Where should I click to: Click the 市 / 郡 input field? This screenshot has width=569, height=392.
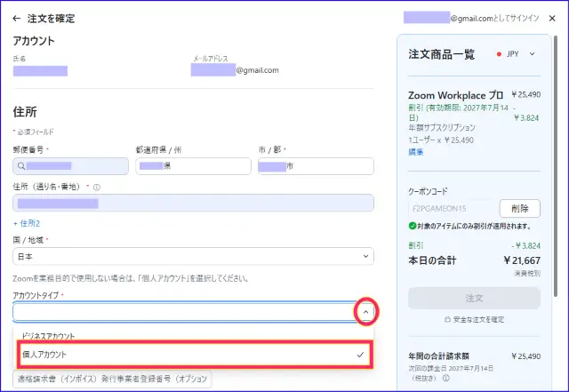pyautogui.click(x=316, y=166)
